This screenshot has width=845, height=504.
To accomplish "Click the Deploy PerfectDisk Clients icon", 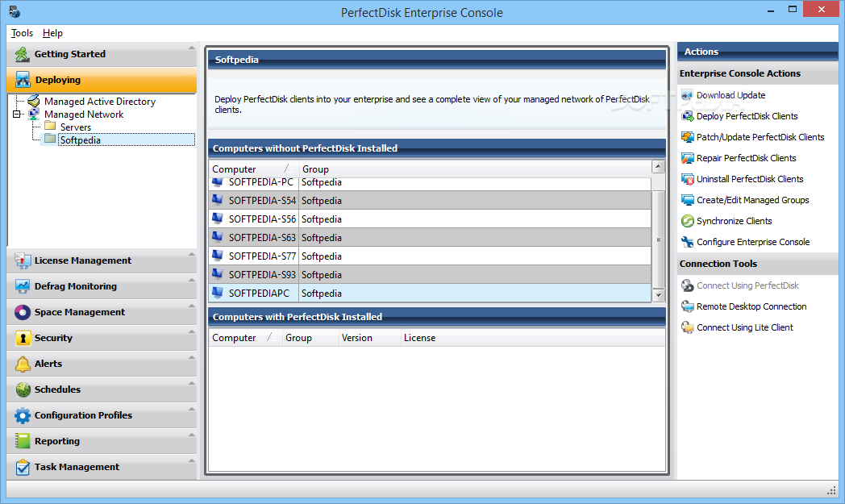I will (687, 116).
